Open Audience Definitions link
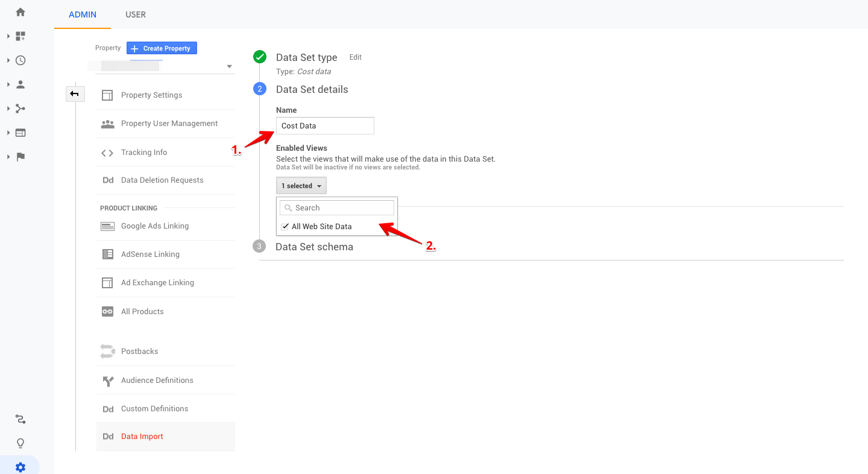868x474 pixels. [x=157, y=381]
